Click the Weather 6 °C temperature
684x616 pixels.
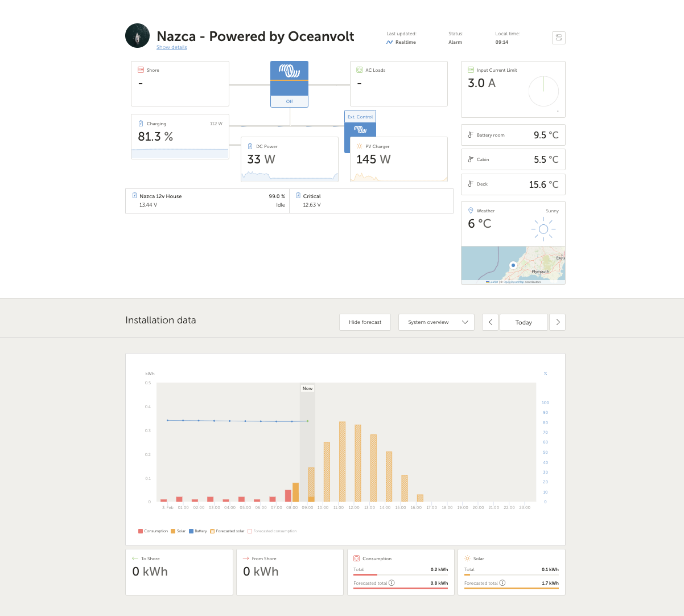click(480, 224)
